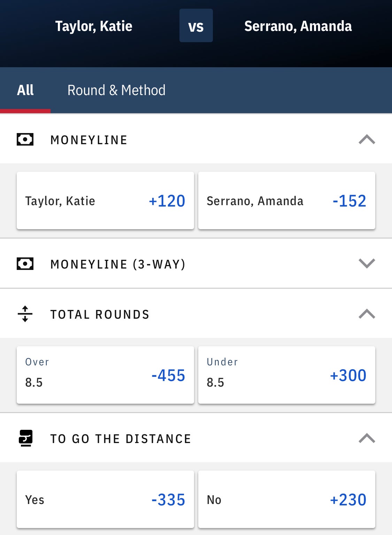Viewport: 392px width, 535px height.
Task: Click Taylor, Katie name in header
Action: click(x=94, y=26)
